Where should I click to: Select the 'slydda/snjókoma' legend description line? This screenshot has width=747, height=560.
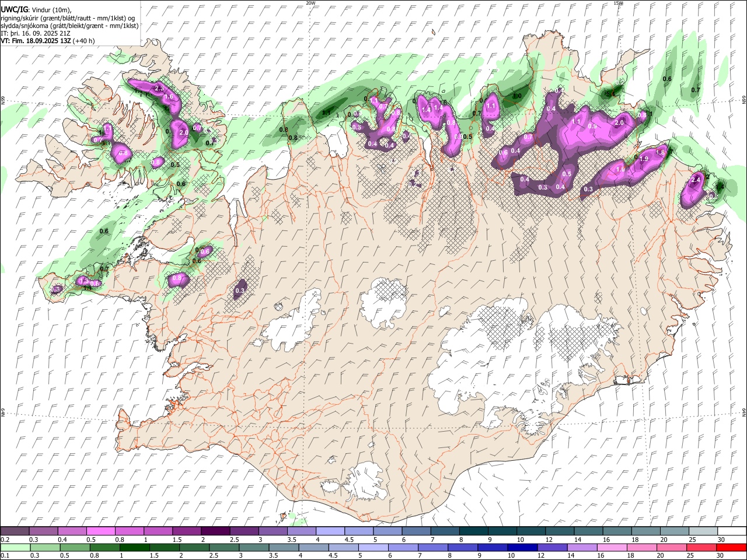pos(70,26)
